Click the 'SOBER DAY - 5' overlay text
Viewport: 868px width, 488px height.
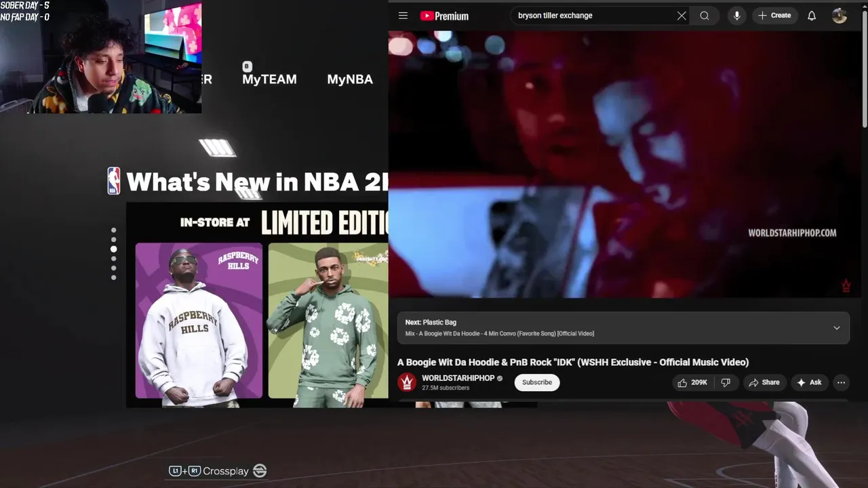24,5
